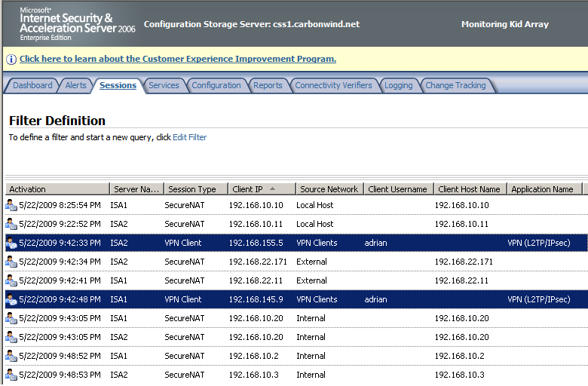This screenshot has height=386, width=588.
Task: Select the Sessions tab
Action: 118,85
